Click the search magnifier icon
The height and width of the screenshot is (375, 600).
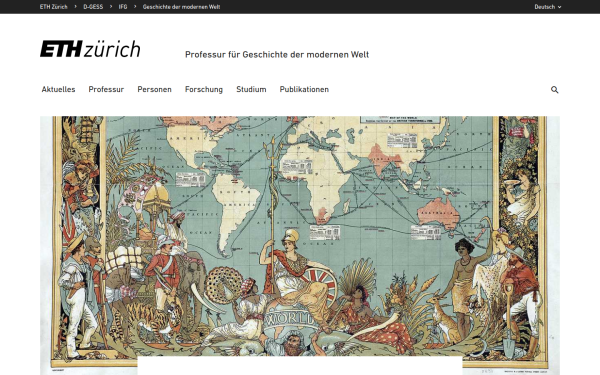tap(554, 90)
